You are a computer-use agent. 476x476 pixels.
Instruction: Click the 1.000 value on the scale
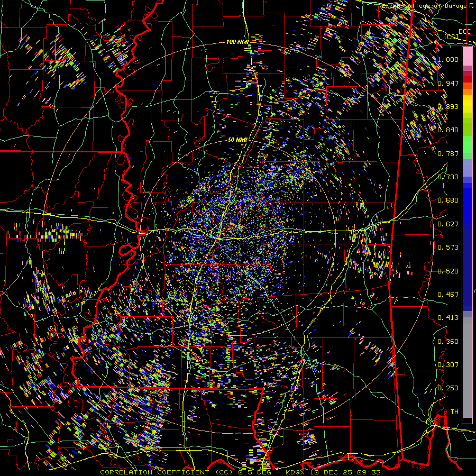(448, 59)
